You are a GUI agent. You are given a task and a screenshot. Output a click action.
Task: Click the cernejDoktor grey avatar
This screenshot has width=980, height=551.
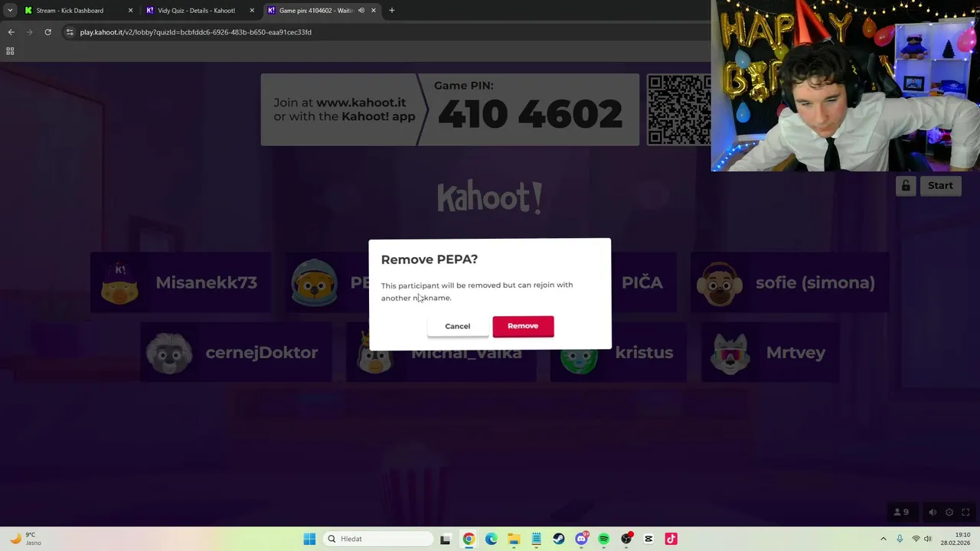point(169,353)
